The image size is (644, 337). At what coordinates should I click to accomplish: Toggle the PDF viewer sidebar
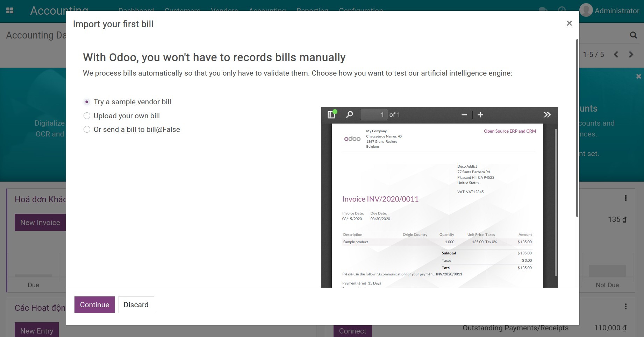[332, 114]
